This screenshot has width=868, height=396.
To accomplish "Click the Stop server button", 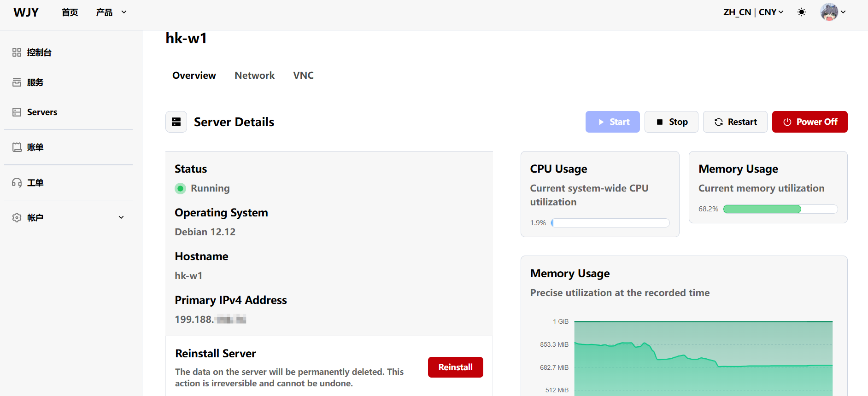I will coord(671,122).
